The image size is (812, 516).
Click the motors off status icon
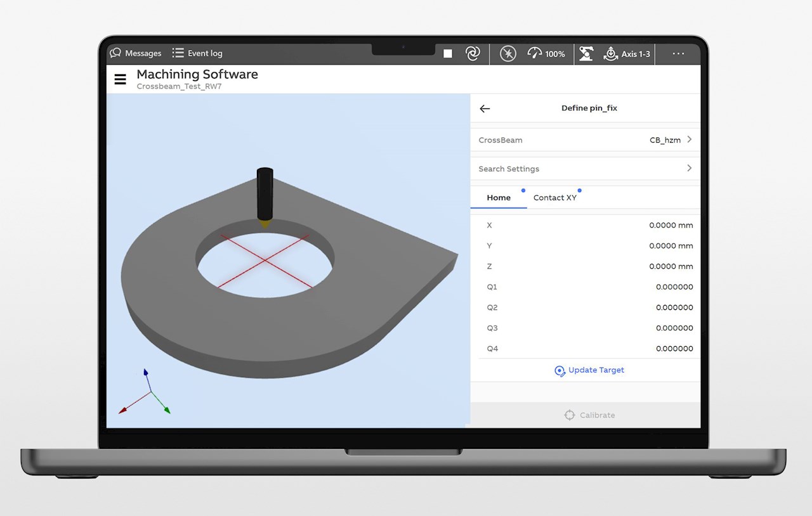click(x=508, y=54)
